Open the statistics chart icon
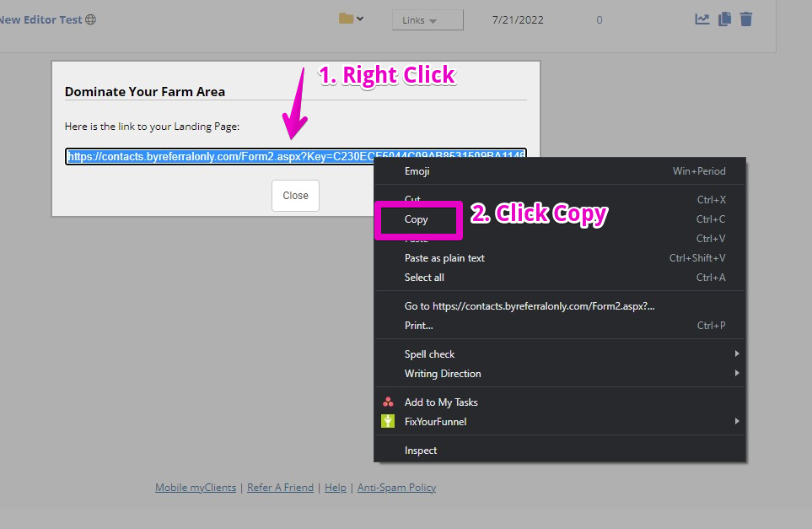This screenshot has height=529, width=812. 702,19
